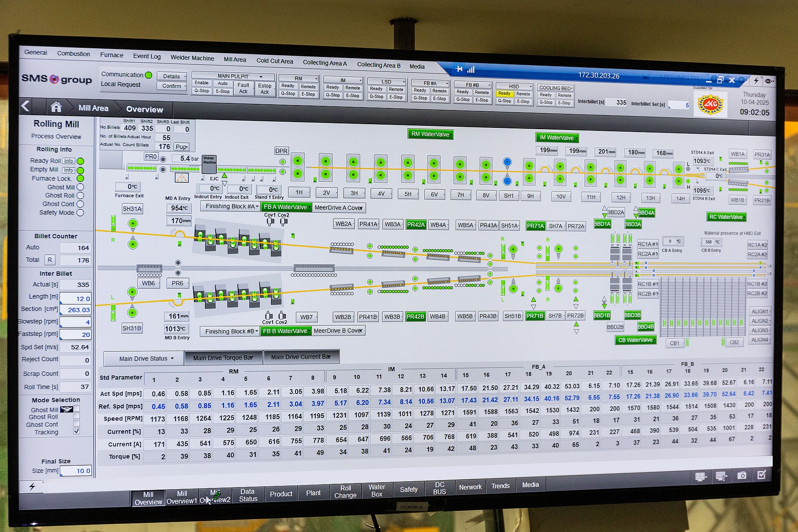This screenshot has height=532, width=798.
Task: Click the RM WaterValve button
Action: (x=430, y=134)
